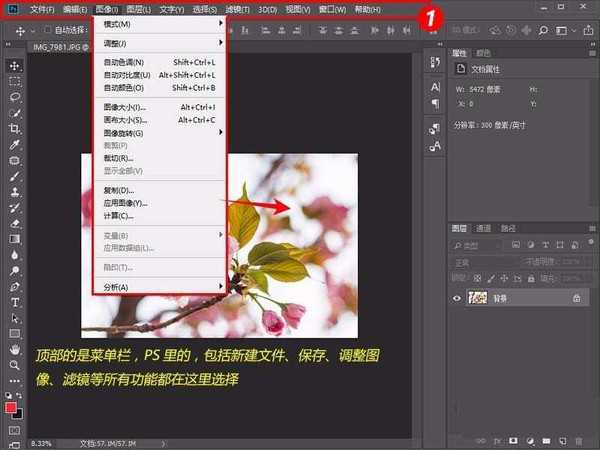Click the red foreground color swatch

[x=12, y=408]
